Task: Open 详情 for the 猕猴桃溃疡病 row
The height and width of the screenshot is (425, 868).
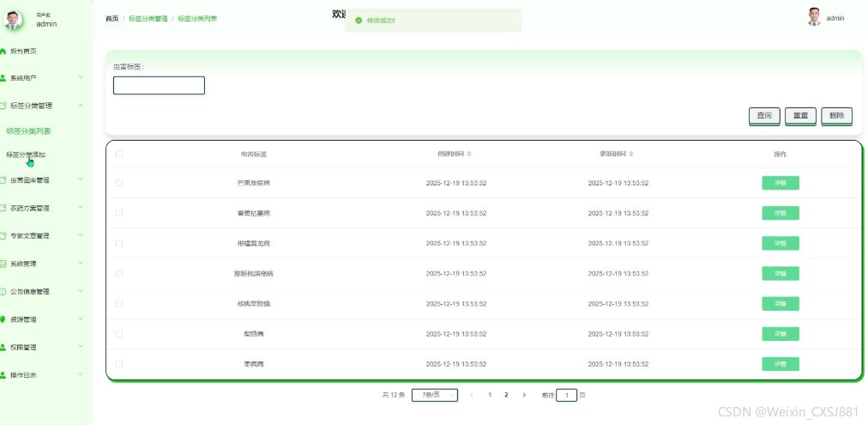Action: (x=781, y=273)
